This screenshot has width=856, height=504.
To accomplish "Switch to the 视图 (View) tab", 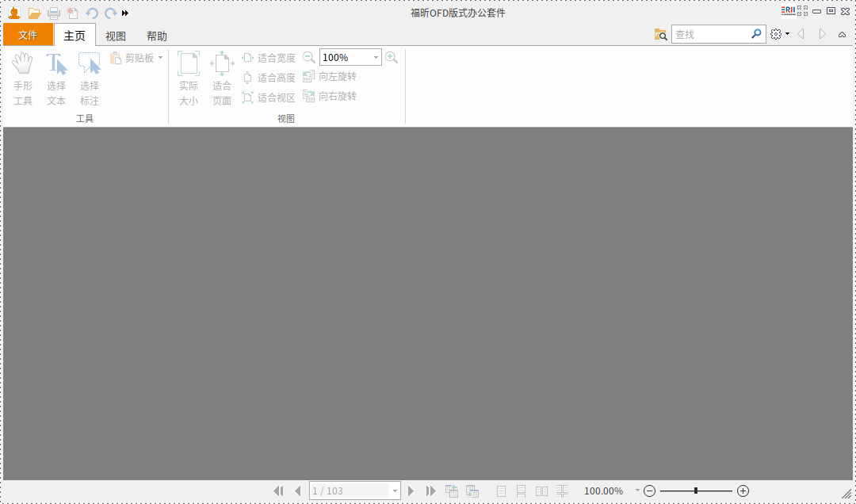I will (115, 35).
